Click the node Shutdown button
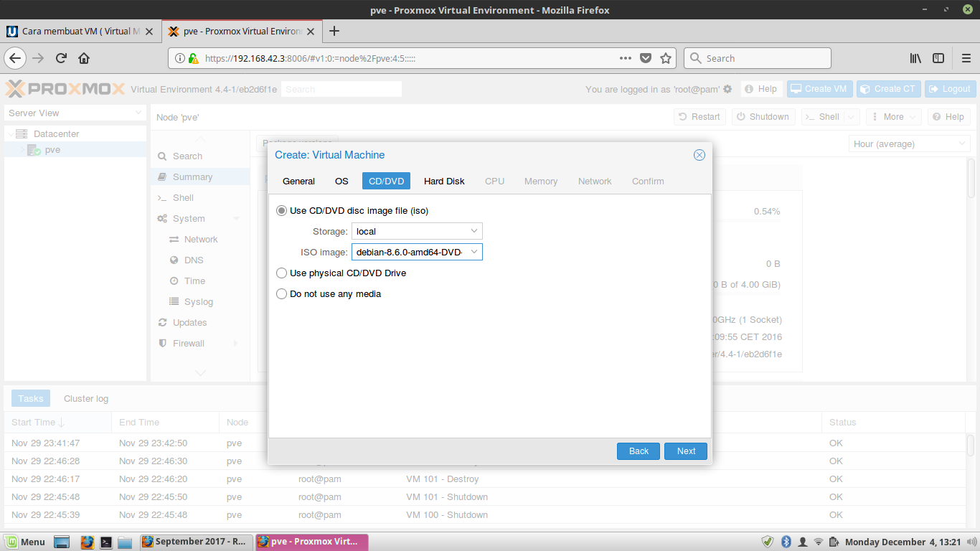Viewport: 980px width, 551px height. pos(763,116)
